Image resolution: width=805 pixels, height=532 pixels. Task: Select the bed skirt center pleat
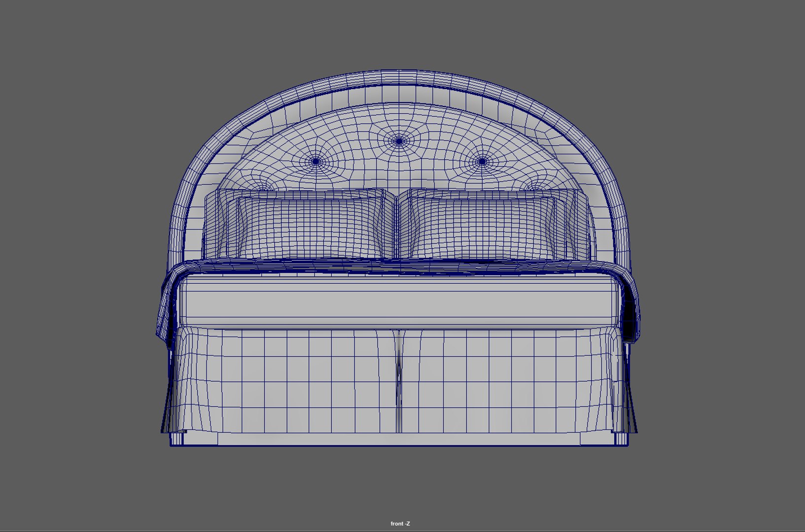[x=398, y=382]
